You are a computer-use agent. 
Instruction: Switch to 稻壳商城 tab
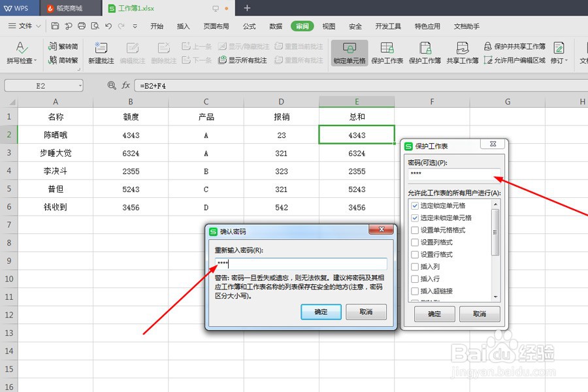[x=70, y=8]
